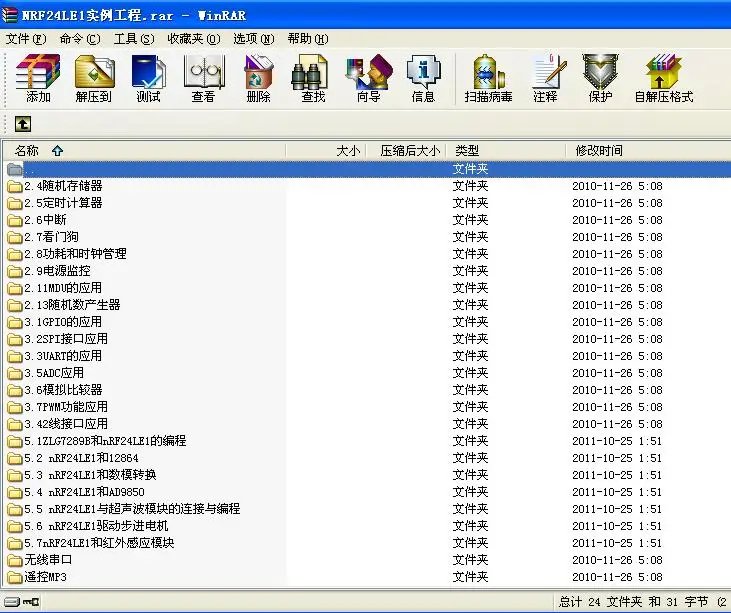
Task: Select folder row 2.8功耗和时钟管理
Action: click(368, 254)
